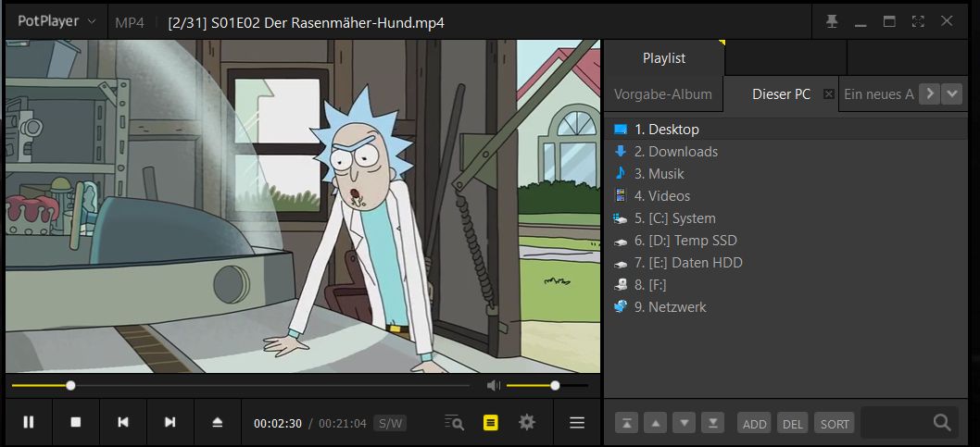Image resolution: width=980 pixels, height=447 pixels.
Task: Select the Vorgabe-Album tab
Action: pos(662,94)
